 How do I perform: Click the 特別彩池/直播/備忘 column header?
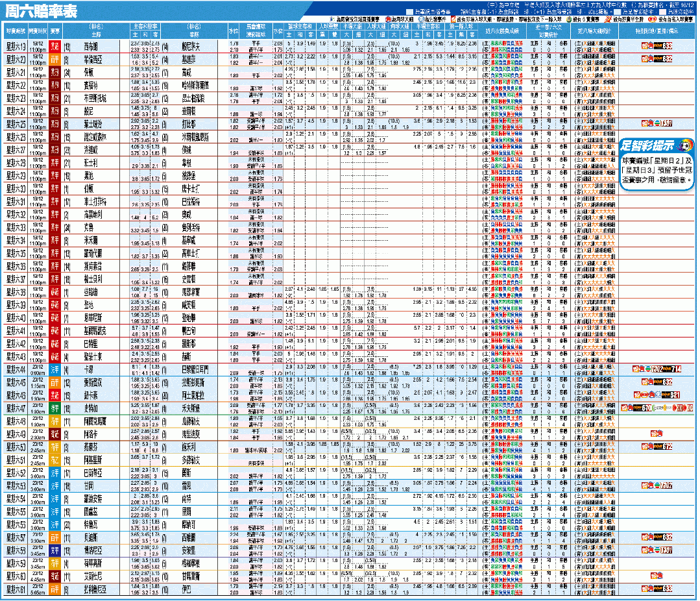[x=657, y=31]
